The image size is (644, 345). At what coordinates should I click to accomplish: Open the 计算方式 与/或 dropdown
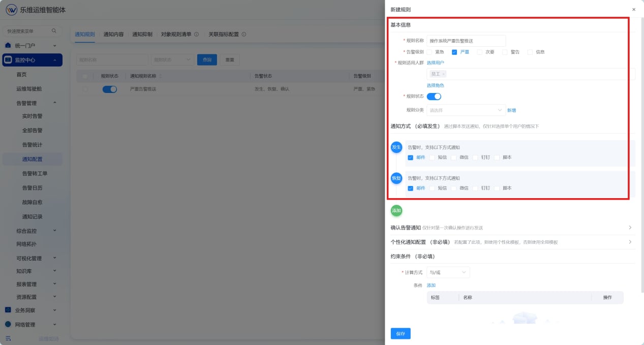(448, 272)
